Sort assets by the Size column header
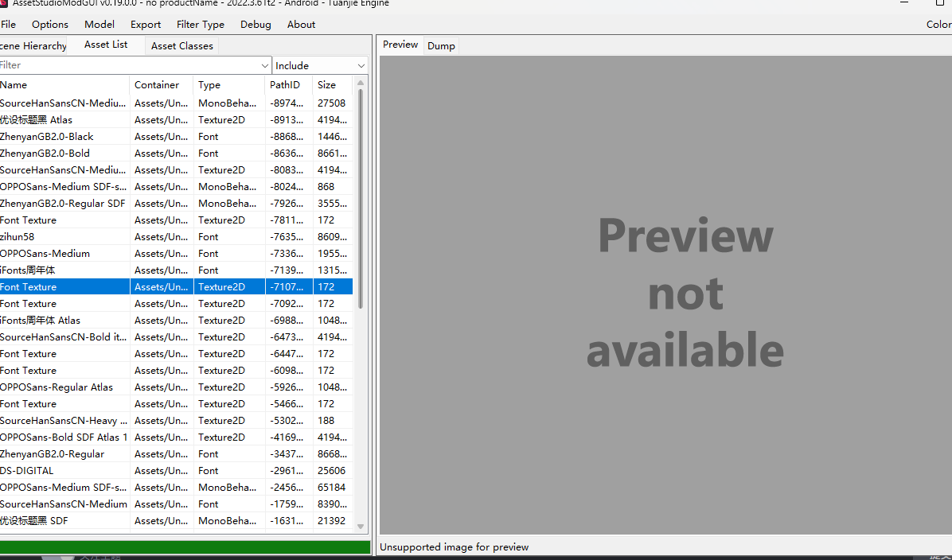 (x=332, y=85)
